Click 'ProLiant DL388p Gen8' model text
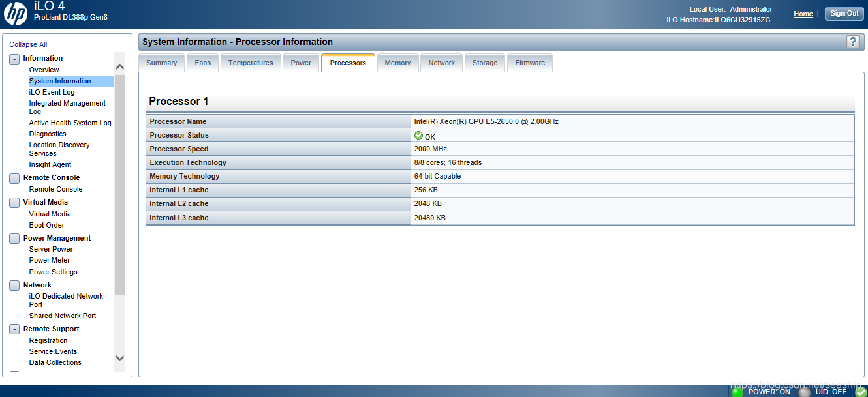 tap(70, 17)
